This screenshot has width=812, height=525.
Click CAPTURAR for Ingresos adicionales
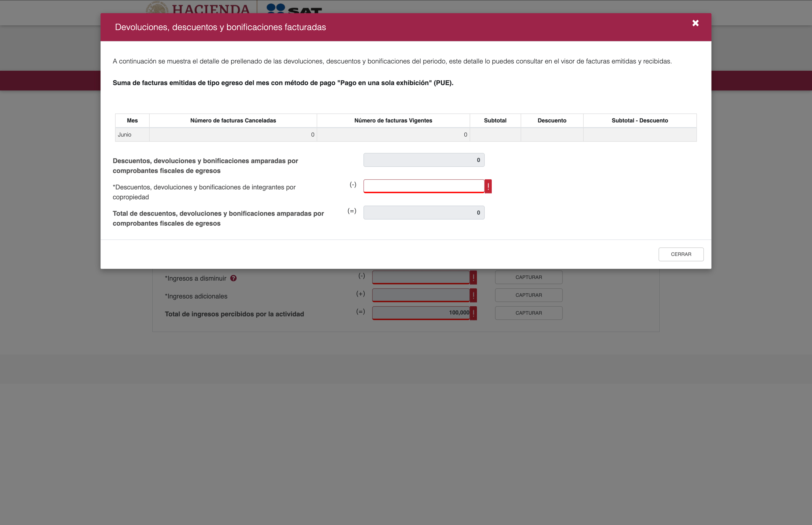point(528,295)
